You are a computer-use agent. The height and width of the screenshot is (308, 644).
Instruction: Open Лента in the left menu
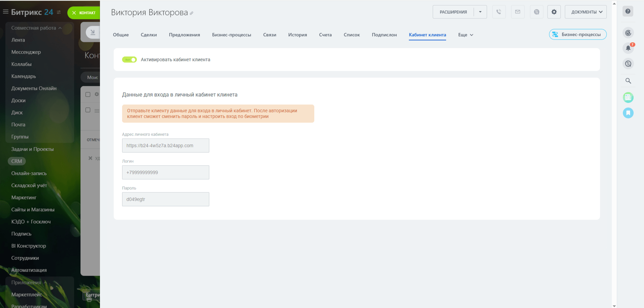18,40
